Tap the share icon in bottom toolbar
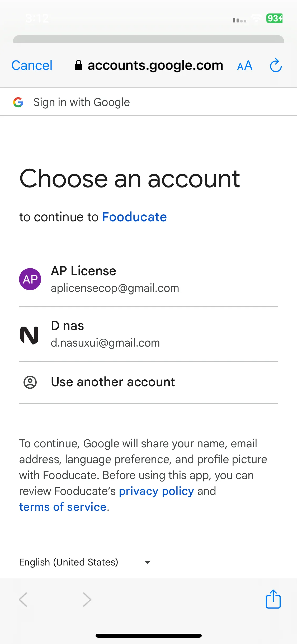 (x=273, y=599)
